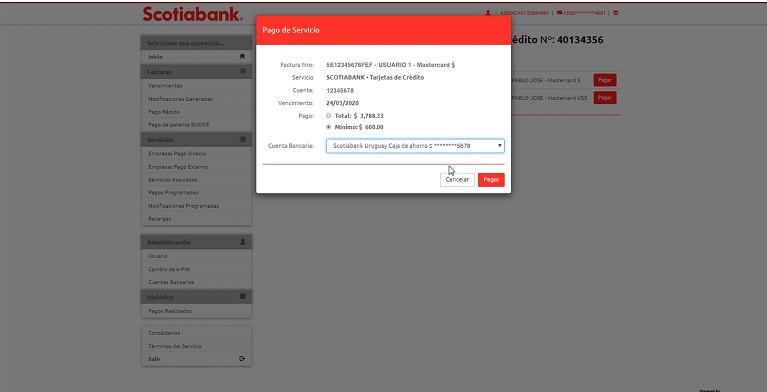Click the list icon in Facturas header
This screenshot has width=767, height=392.
[x=243, y=71]
